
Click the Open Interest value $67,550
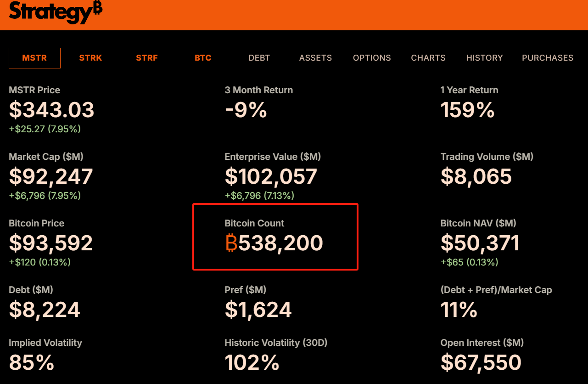[x=481, y=363]
